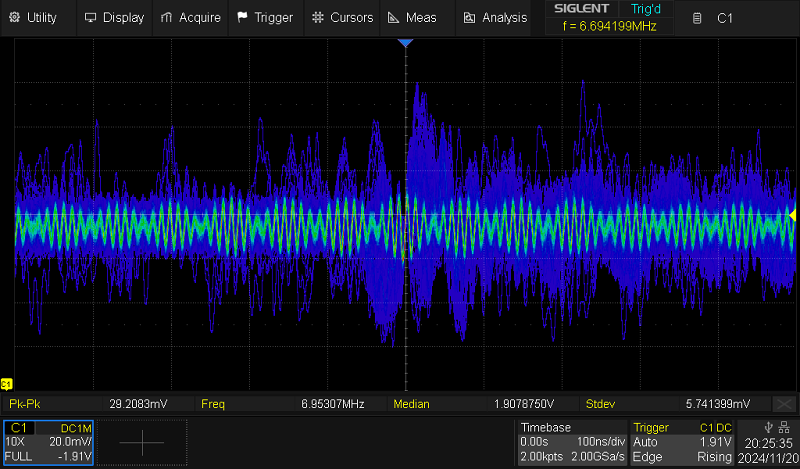Open the Timebase settings panel
This screenshot has width=800, height=469.
tap(572, 442)
